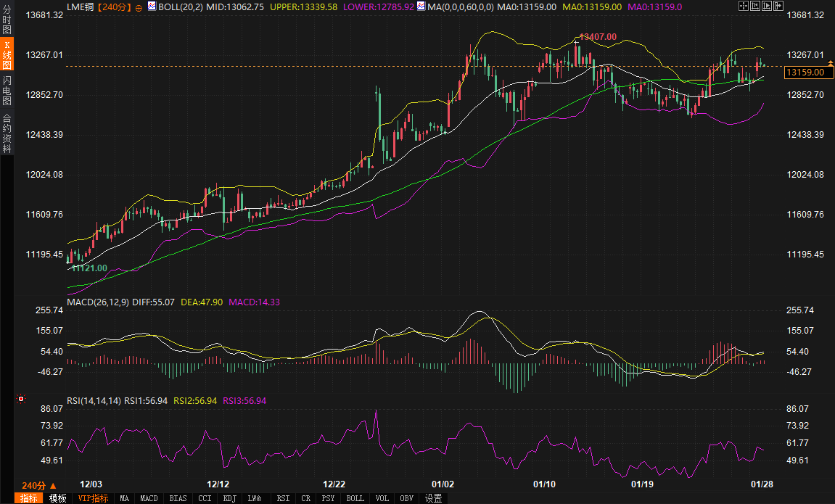Viewport: 835px width, 504px height.
Task: Toggle the OBV indicator at bottom
Action: point(407,498)
